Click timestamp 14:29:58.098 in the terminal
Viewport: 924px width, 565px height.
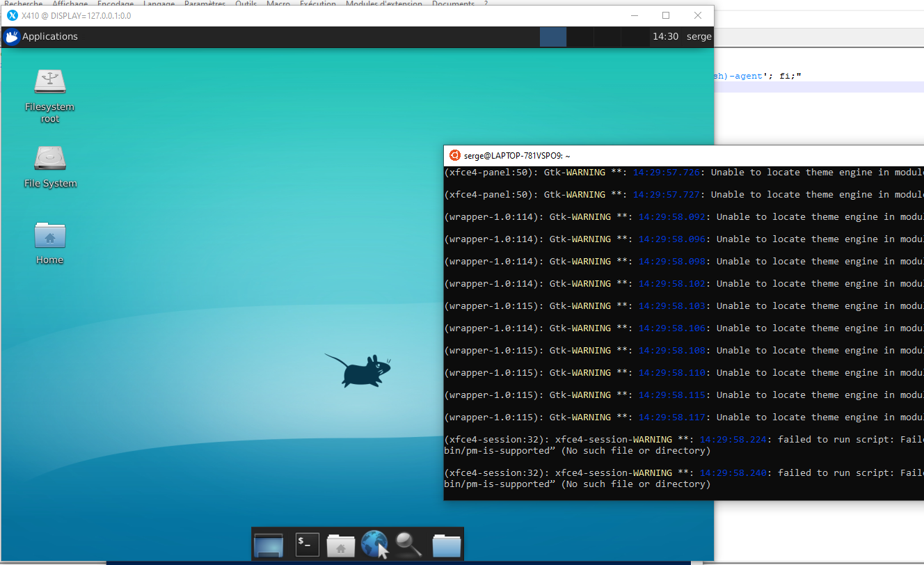coord(672,262)
